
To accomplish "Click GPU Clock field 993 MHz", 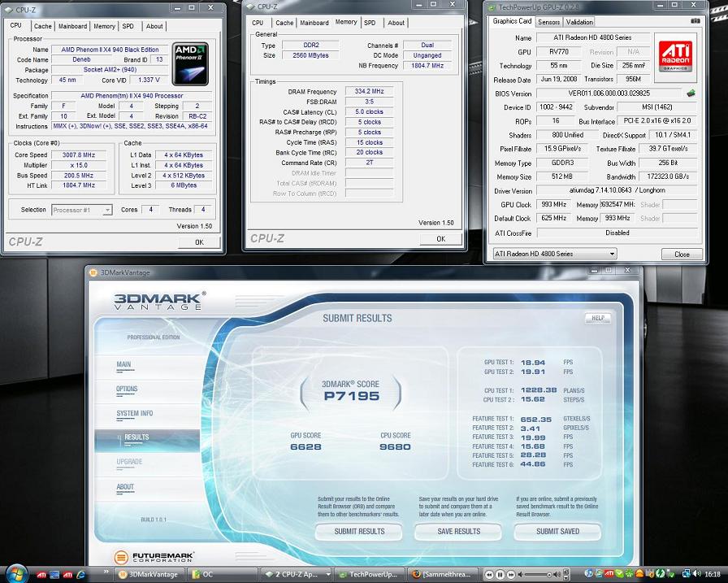I will click(x=554, y=204).
